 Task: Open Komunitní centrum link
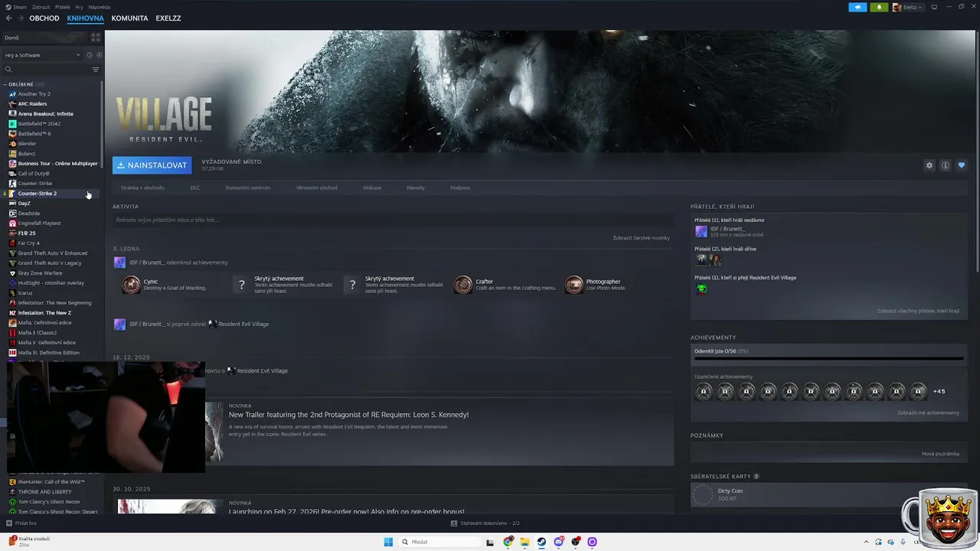[248, 187]
